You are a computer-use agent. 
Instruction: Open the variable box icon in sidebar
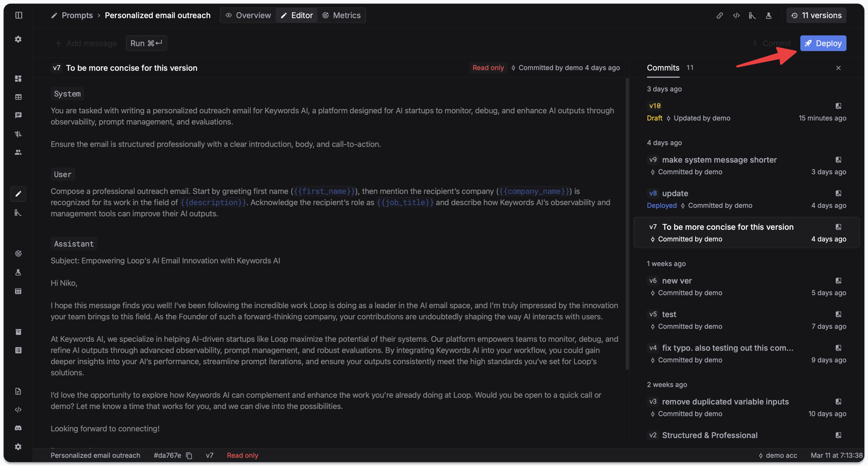18,291
